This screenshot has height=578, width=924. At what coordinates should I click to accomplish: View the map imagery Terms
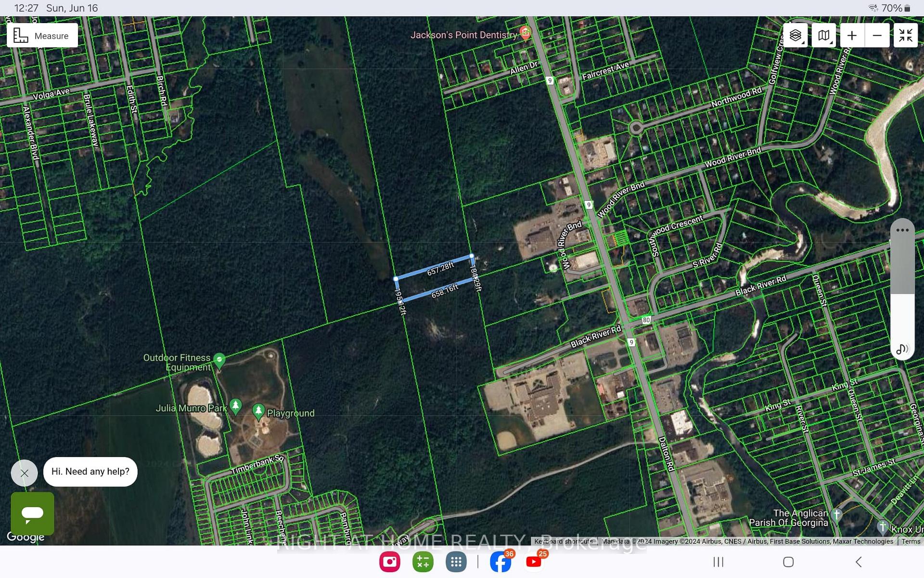pos(911,541)
